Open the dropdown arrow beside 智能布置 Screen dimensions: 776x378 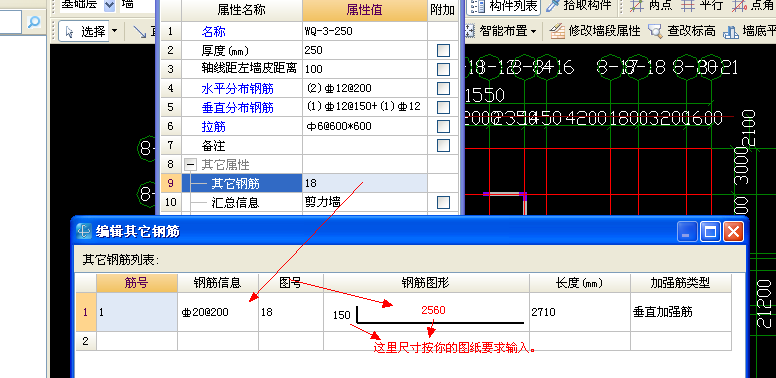coord(534,32)
